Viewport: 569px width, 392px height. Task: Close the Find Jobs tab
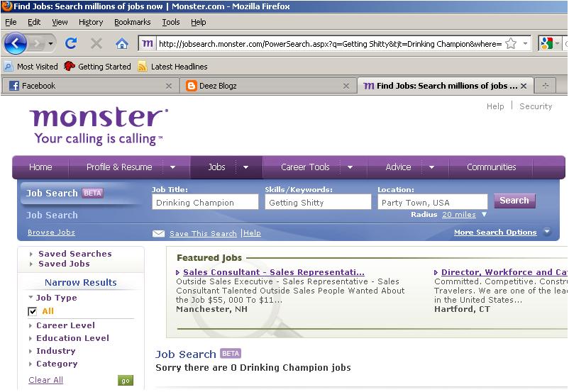click(524, 86)
